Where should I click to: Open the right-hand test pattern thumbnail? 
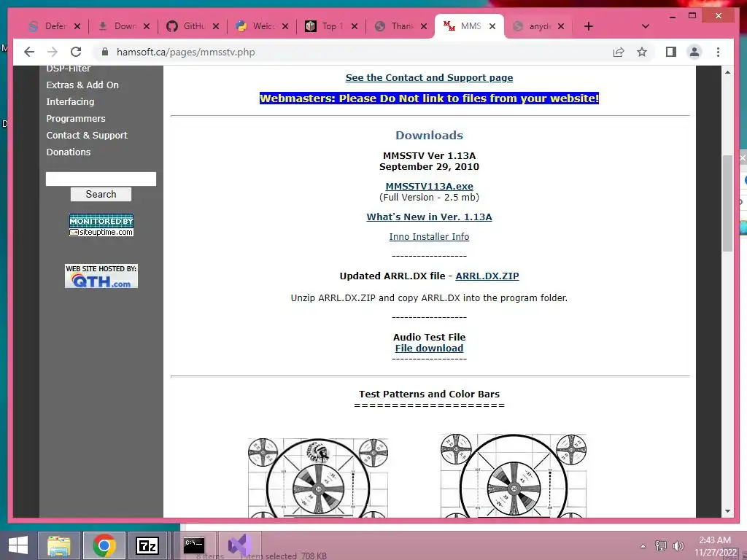pyautogui.click(x=514, y=475)
